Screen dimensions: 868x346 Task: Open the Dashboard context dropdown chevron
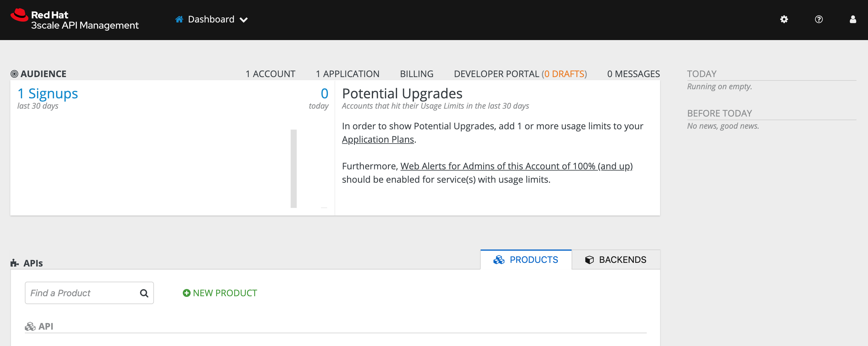pos(244,20)
